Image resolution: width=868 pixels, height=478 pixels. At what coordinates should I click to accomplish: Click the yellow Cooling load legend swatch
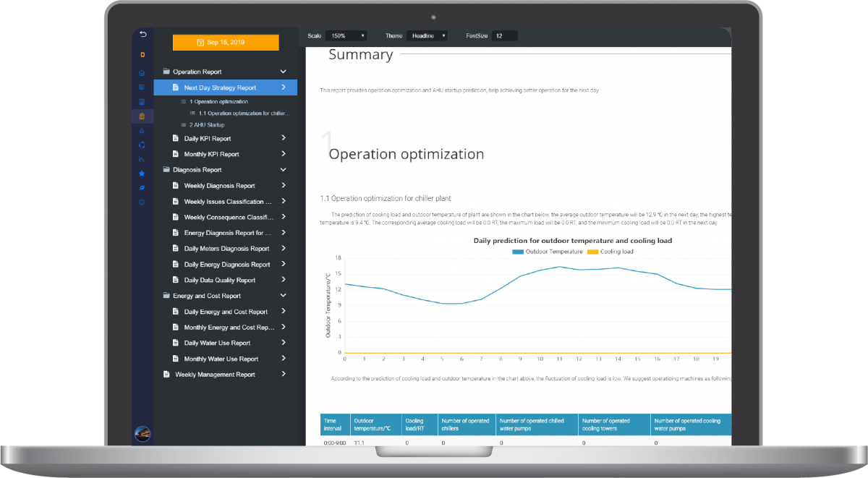[x=592, y=252]
